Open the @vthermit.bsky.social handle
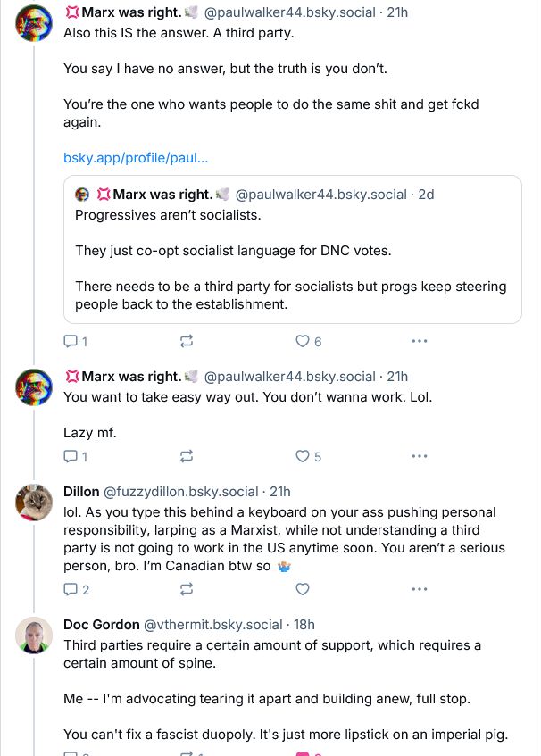 pos(212,625)
